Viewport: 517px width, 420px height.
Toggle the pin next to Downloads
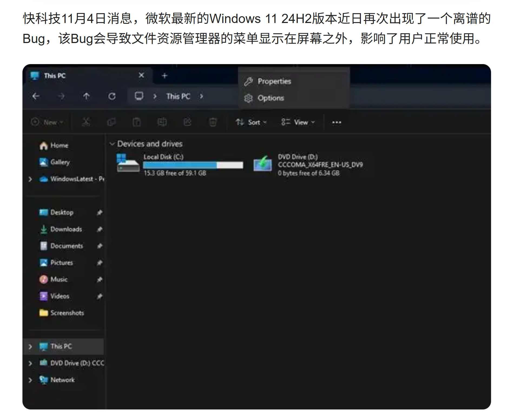[x=100, y=229]
